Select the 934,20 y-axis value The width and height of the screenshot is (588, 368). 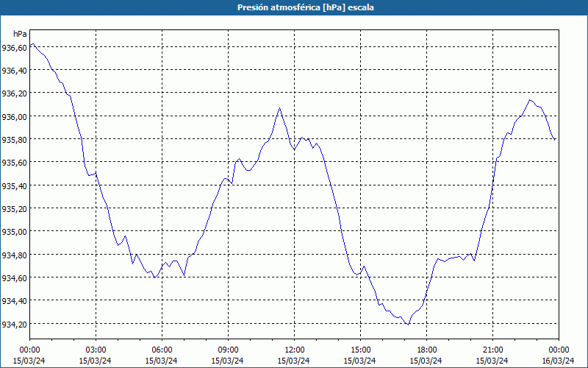tap(14, 324)
